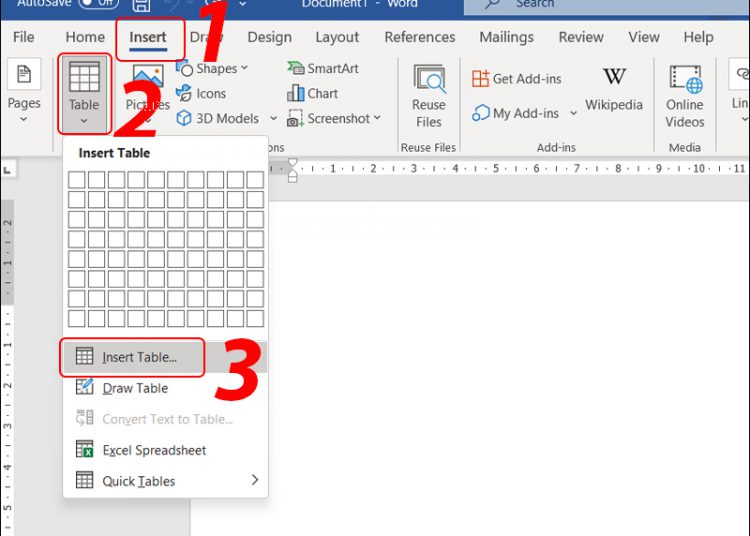Expand Quick Tables submenu arrow

tap(255, 480)
